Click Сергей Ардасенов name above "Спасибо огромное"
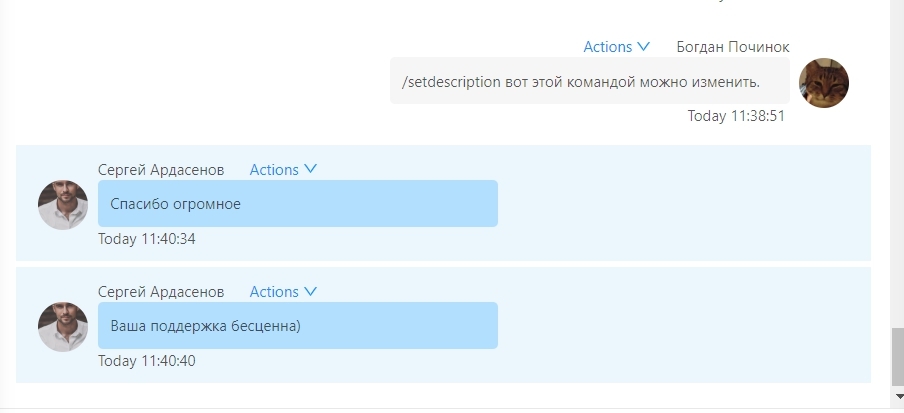The image size is (904, 413). click(161, 170)
